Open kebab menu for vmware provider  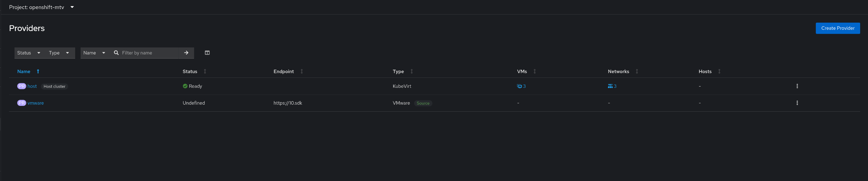pyautogui.click(x=797, y=103)
